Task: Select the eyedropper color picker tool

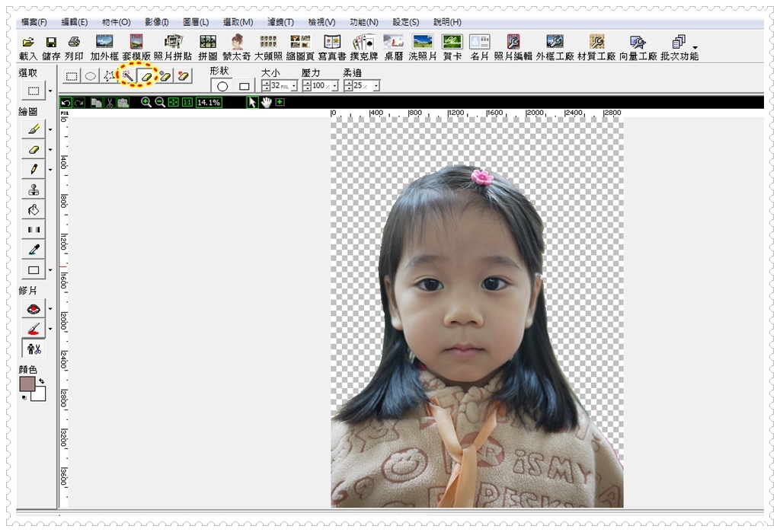Action: point(34,250)
